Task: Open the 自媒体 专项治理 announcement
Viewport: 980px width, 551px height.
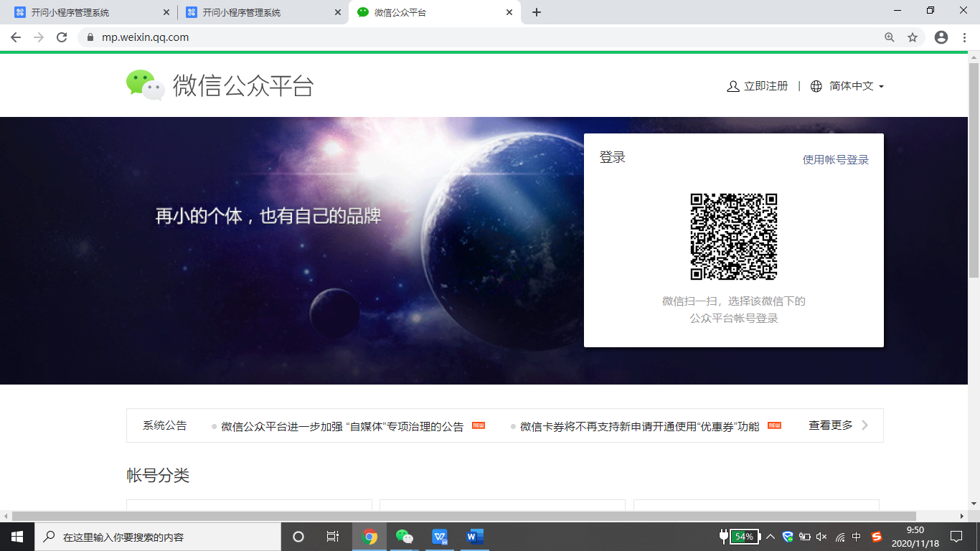Action: click(x=343, y=426)
